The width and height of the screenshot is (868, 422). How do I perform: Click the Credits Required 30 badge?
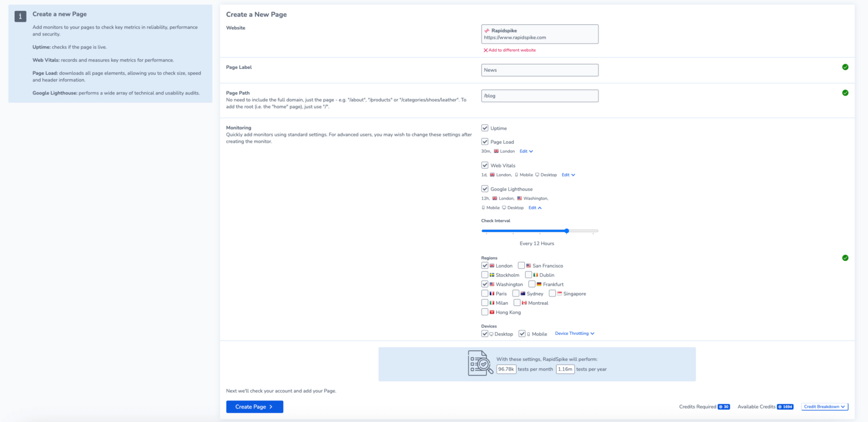[x=723, y=407]
